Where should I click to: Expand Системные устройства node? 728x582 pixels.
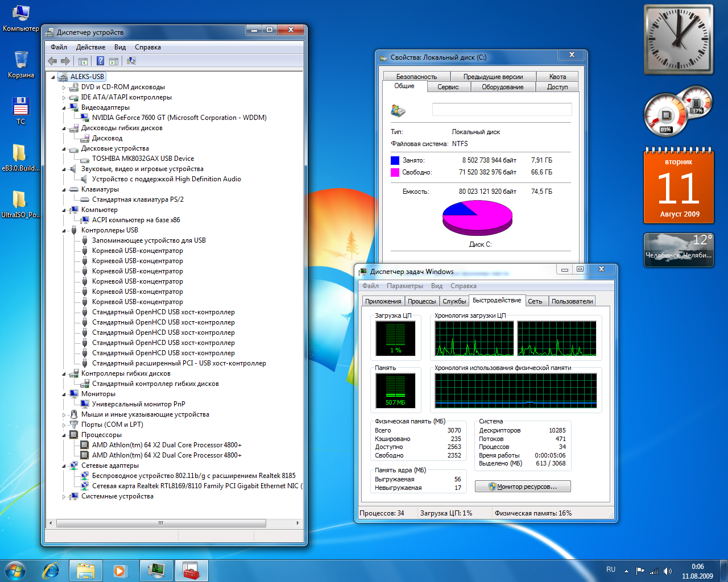[x=64, y=497]
